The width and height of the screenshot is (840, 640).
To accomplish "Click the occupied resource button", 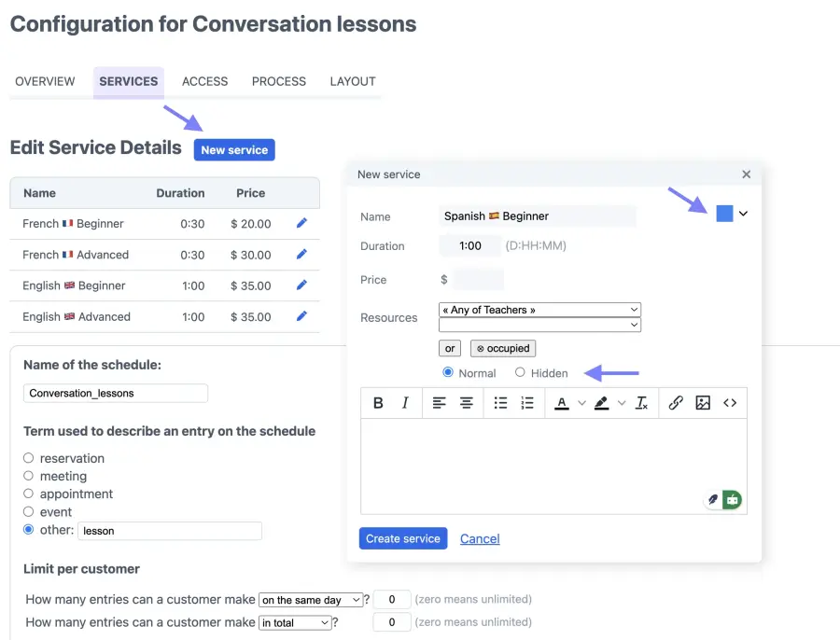I will click(x=503, y=348).
